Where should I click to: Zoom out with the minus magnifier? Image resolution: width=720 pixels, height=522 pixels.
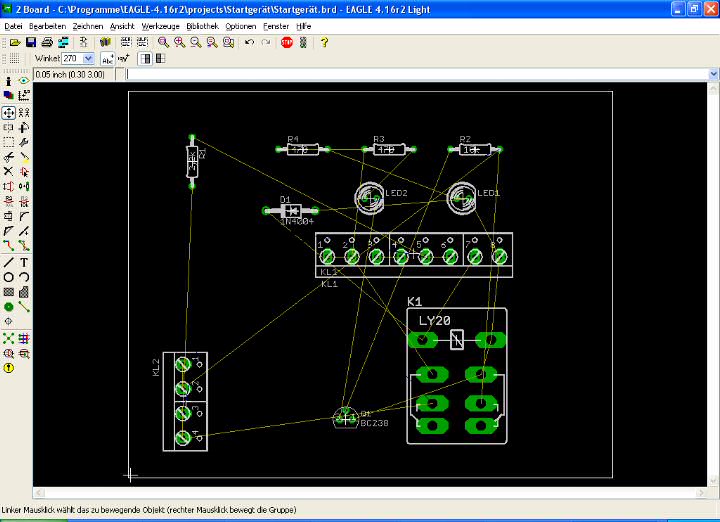click(196, 43)
